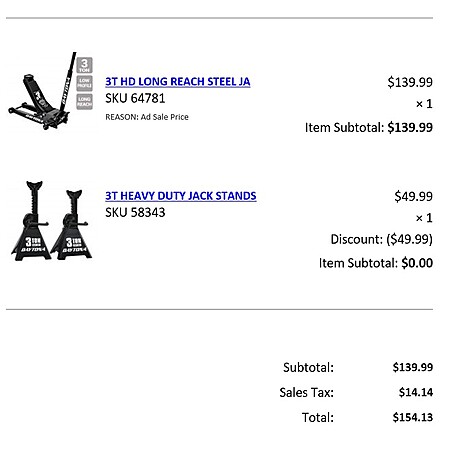Select the SKU 64781 text
This screenshot has height=450, width=450.
[135, 98]
